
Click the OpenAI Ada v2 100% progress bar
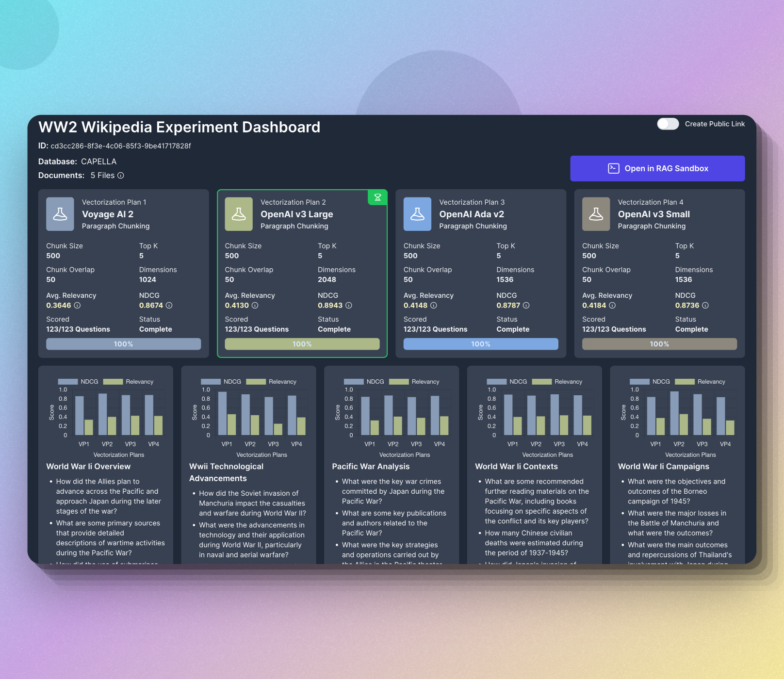[481, 344]
